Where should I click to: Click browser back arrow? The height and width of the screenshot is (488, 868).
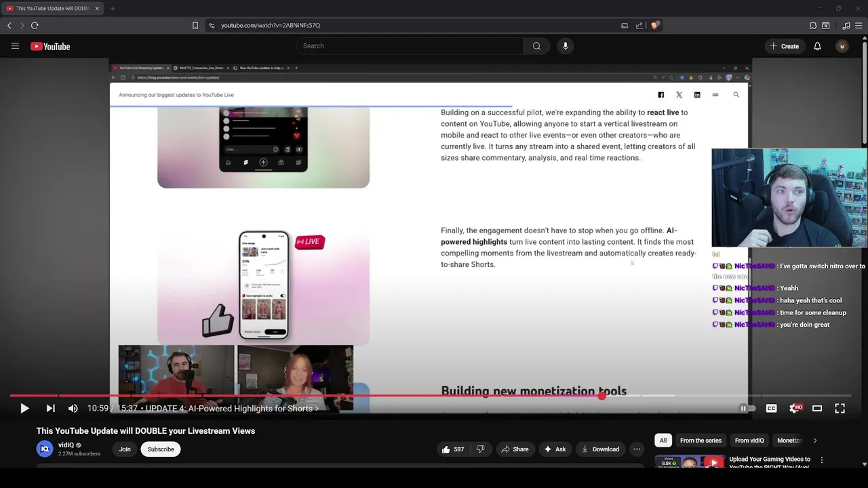click(x=9, y=25)
